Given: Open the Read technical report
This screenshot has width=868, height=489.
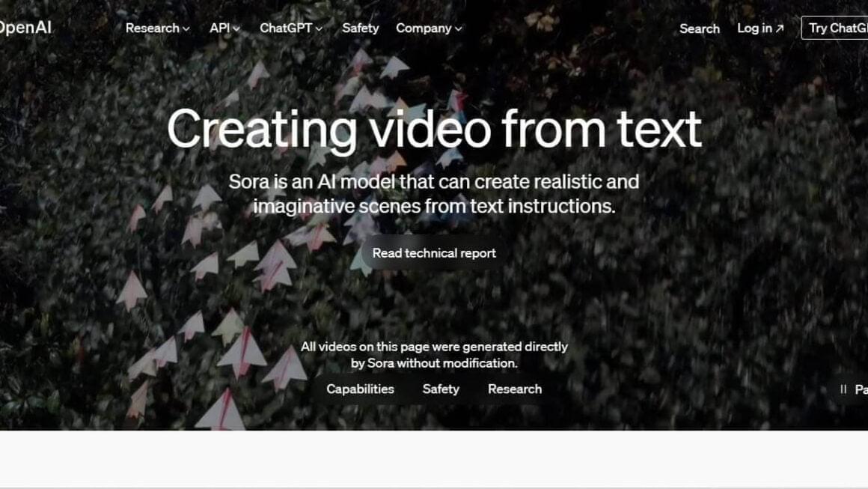Looking at the screenshot, I should 434,252.
